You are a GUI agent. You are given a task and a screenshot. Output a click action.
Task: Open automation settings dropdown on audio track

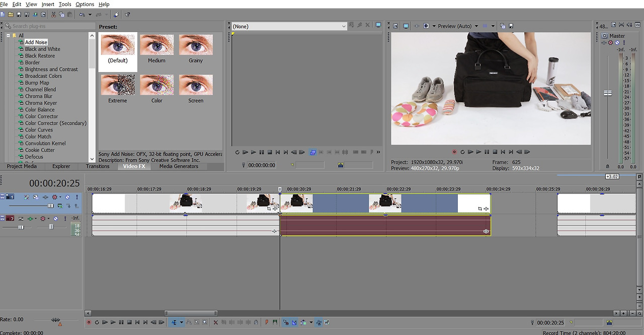[48, 219]
